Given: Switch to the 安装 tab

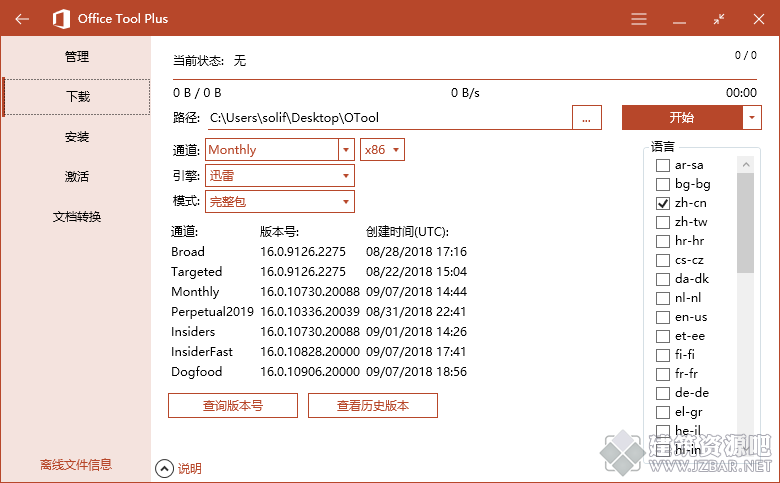Looking at the screenshot, I should point(77,137).
